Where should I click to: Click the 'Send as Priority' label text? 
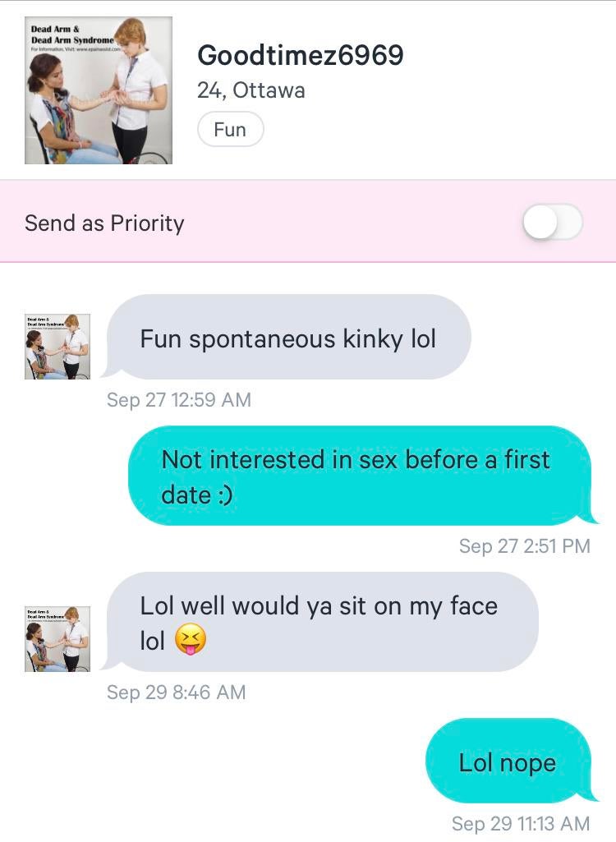105,223
